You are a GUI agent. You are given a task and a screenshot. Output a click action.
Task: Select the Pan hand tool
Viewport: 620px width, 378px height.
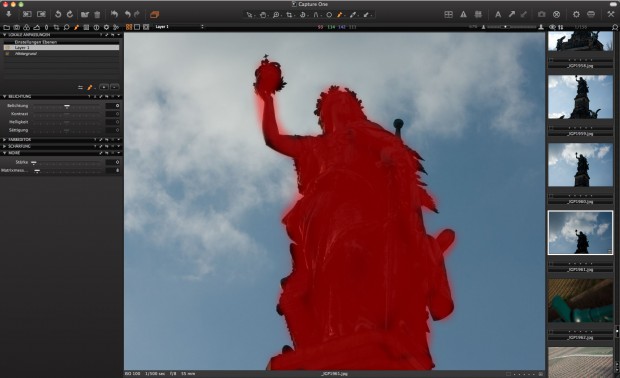(x=263, y=15)
